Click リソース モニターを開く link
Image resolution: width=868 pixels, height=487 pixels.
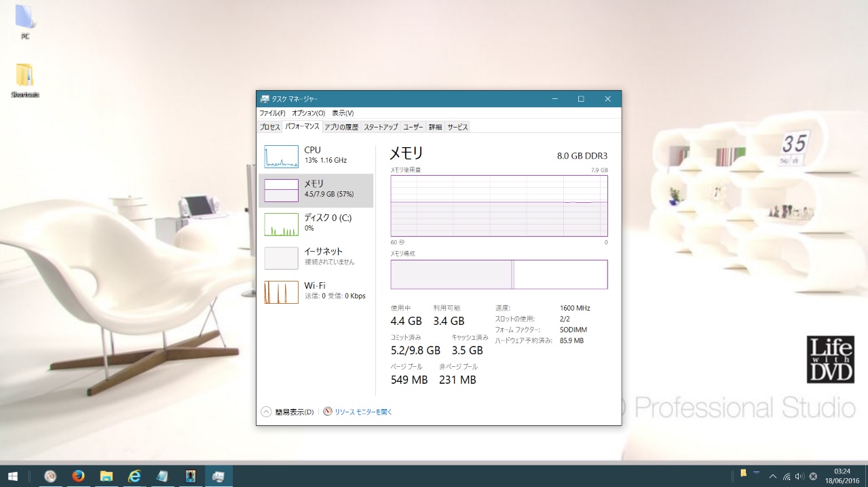point(363,412)
